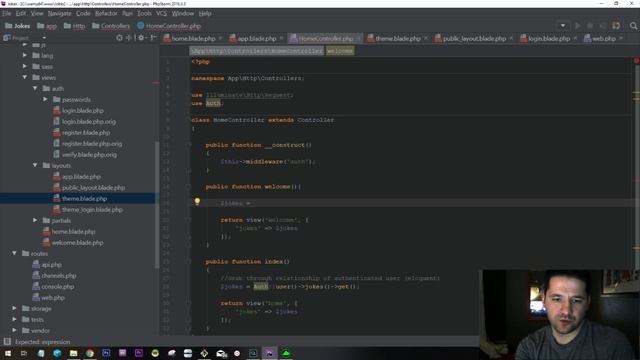Open Chrome from the taskbar
Image resolution: width=640 pixels, height=360 pixels.
[x=89, y=353]
